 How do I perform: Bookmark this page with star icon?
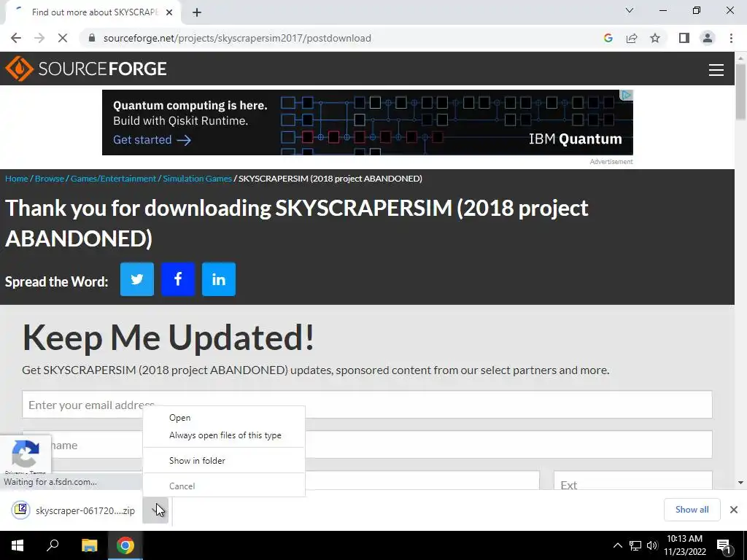tap(655, 38)
